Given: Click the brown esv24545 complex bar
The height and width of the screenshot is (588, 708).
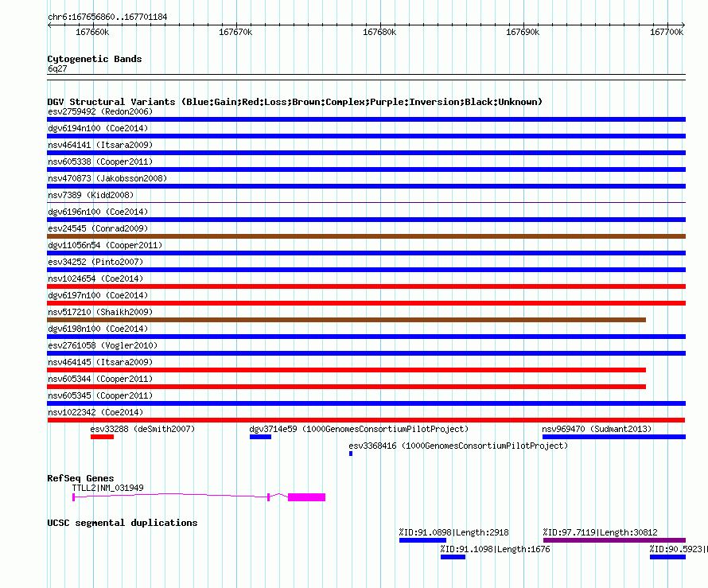Looking at the screenshot, I should [366, 236].
